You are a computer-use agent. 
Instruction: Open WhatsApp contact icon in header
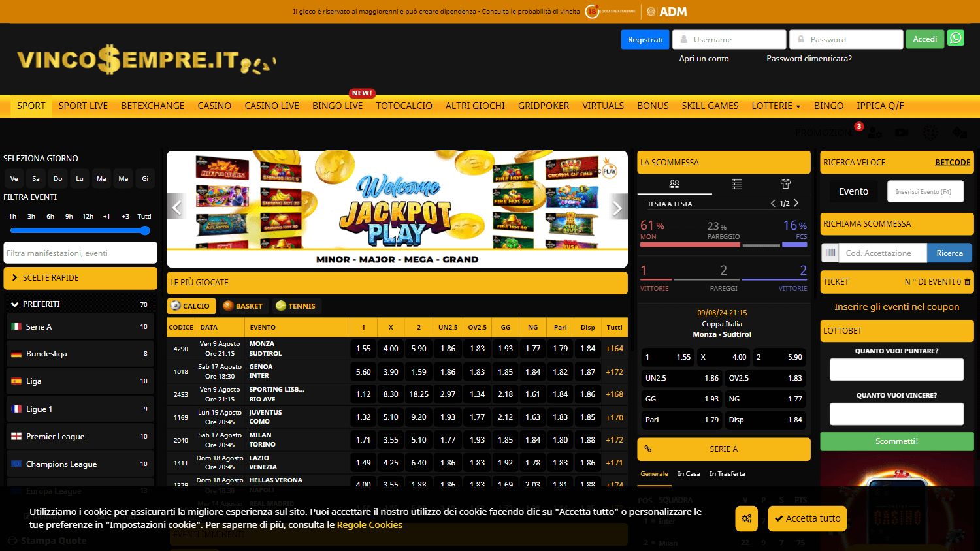pos(956,39)
